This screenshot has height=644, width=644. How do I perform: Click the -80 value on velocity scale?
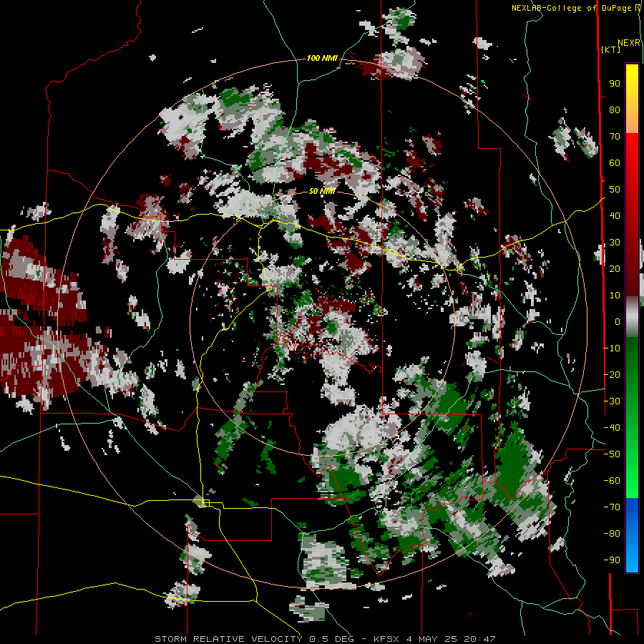click(612, 534)
